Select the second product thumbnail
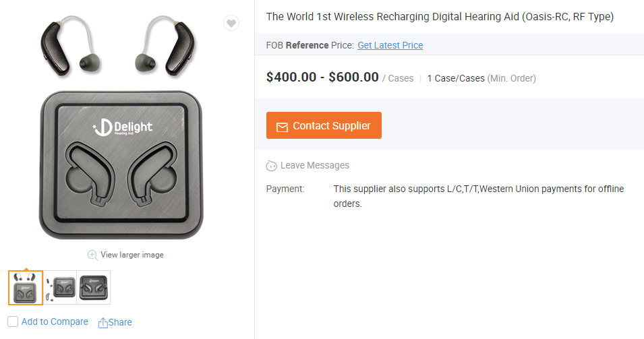The height and width of the screenshot is (339, 644). click(60, 288)
